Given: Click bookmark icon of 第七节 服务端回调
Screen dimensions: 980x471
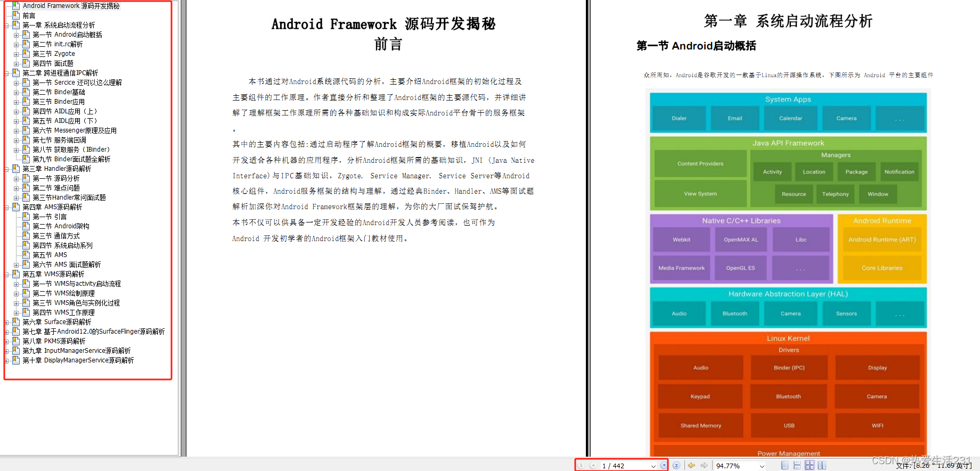Looking at the screenshot, I should (26, 140).
